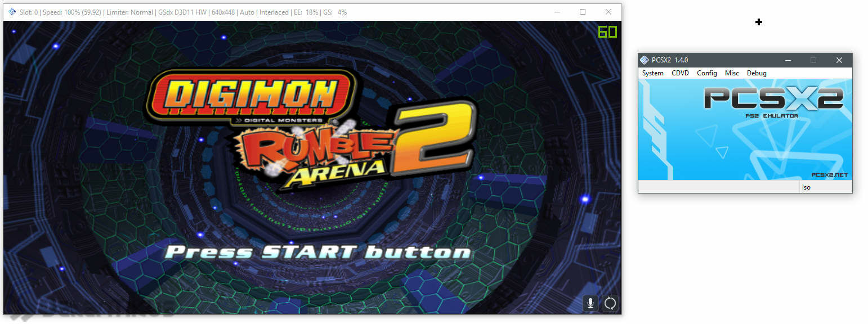Click the game window title text showing Speed 100%
The image size is (868, 324).
[183, 12]
